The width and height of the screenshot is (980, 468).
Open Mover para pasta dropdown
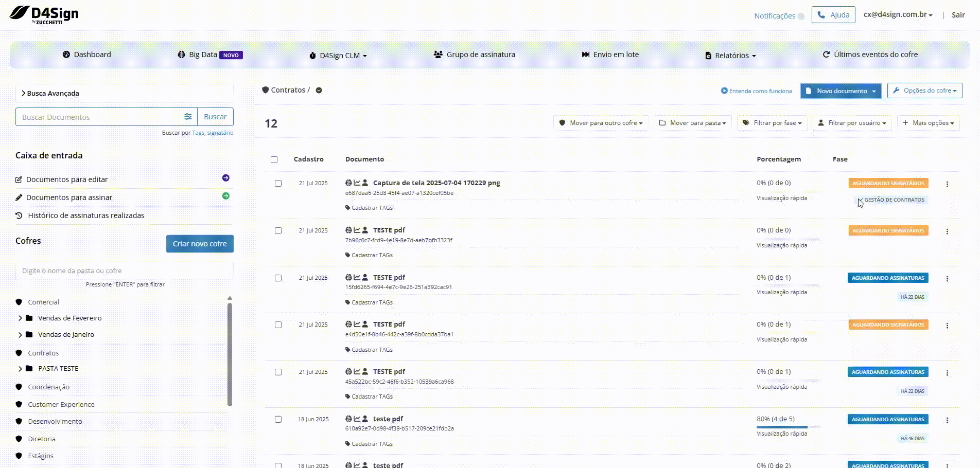pyautogui.click(x=693, y=123)
